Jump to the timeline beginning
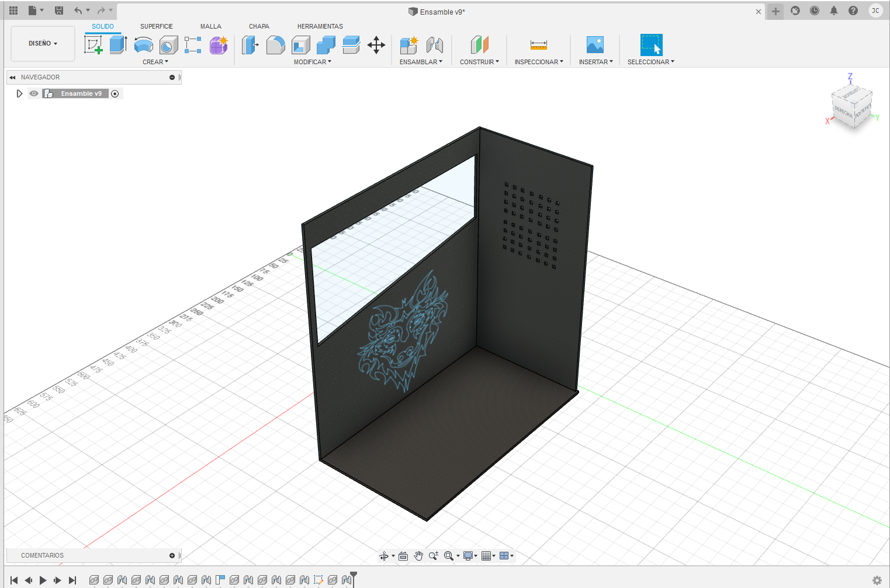 14,580
